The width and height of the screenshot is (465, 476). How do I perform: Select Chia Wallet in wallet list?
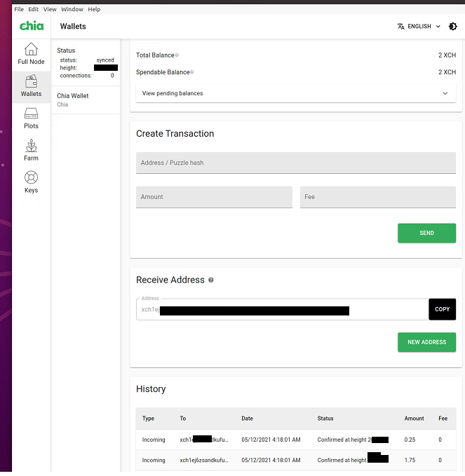pos(86,100)
